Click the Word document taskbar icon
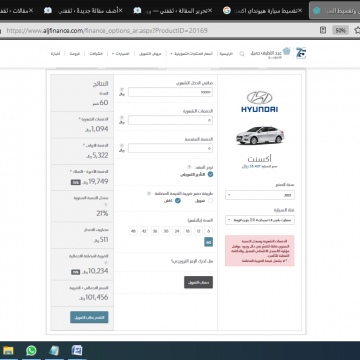The image size is (360, 360). coord(77,350)
